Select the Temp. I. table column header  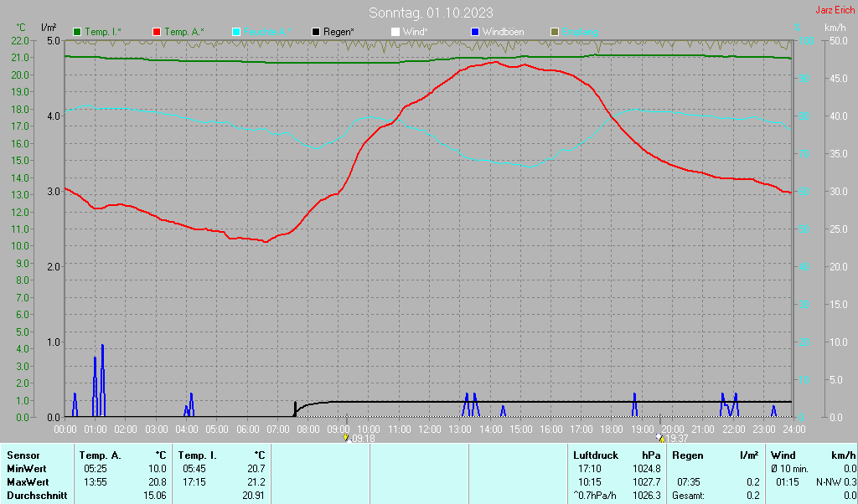pyautogui.click(x=197, y=455)
